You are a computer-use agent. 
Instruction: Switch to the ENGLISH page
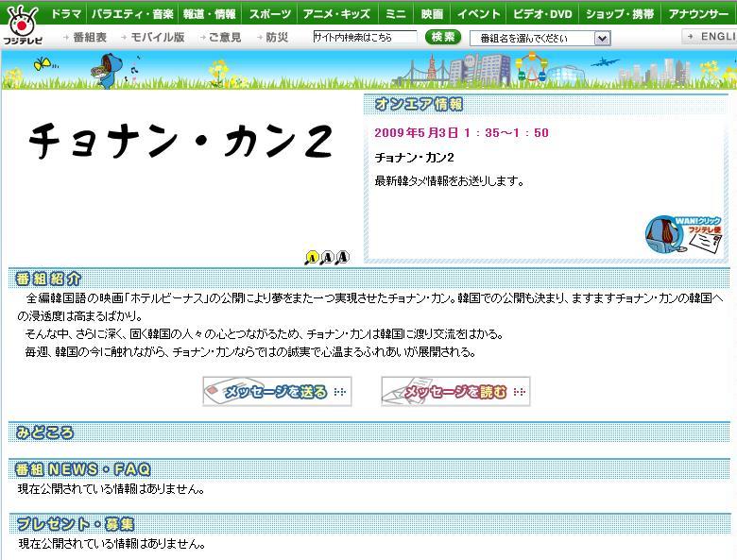710,36
